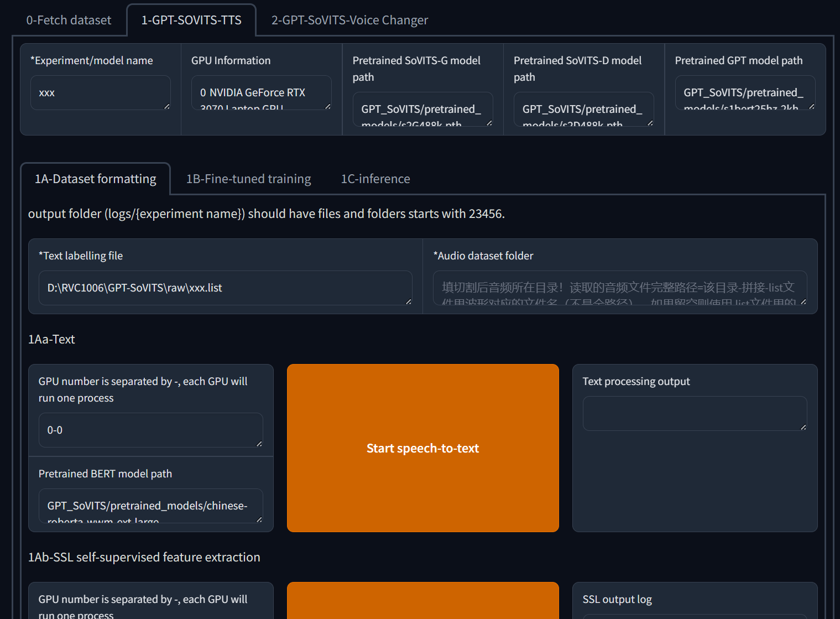This screenshot has height=619, width=840.
Task: Click resize handle of Text processing output box
Action: click(x=803, y=427)
